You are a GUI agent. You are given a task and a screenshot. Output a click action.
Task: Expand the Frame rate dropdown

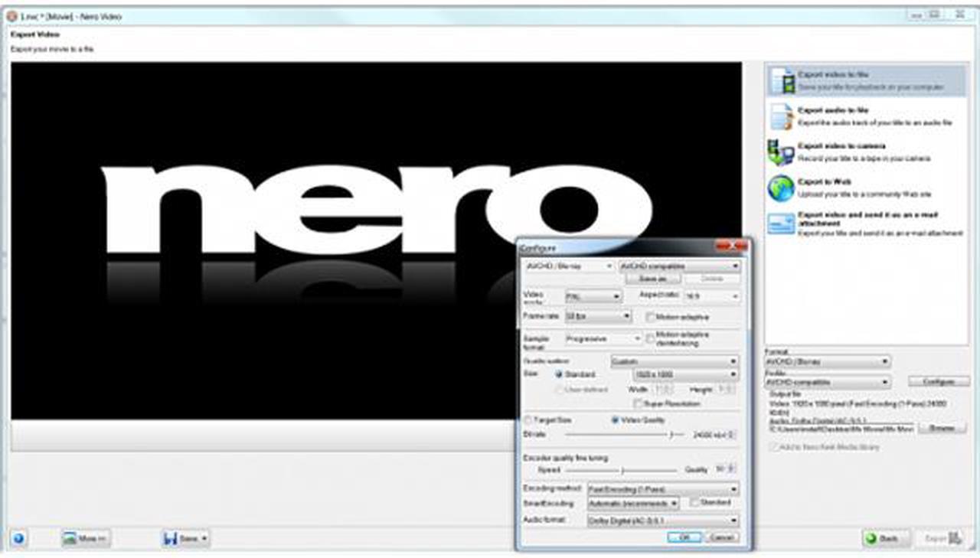tap(597, 315)
